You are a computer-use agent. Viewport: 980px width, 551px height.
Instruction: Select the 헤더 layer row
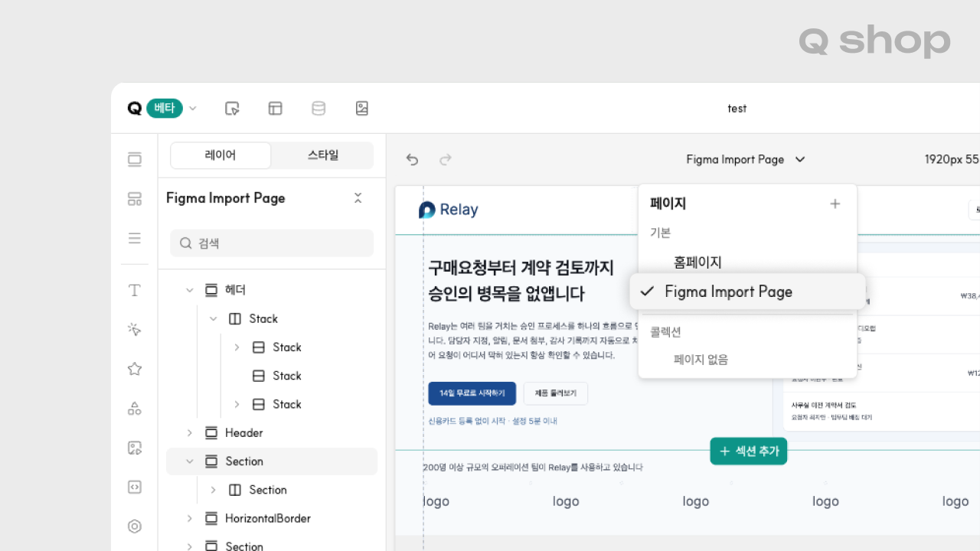(x=272, y=291)
